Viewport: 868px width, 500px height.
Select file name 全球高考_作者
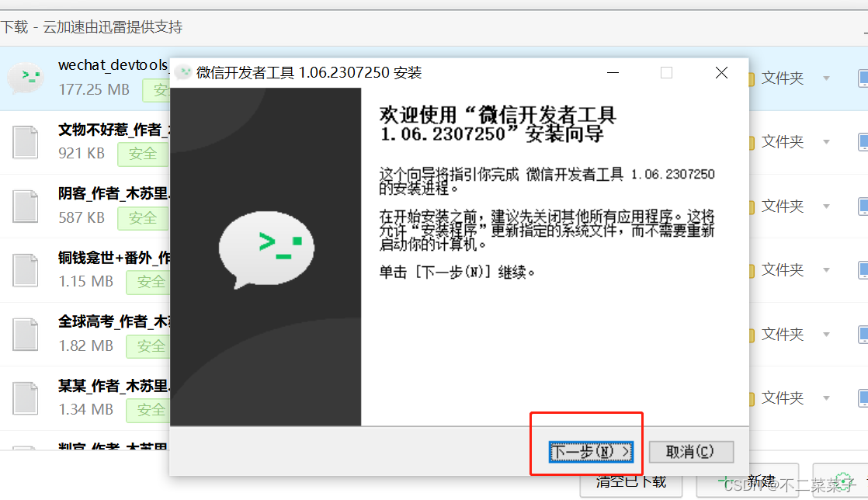click(113, 321)
